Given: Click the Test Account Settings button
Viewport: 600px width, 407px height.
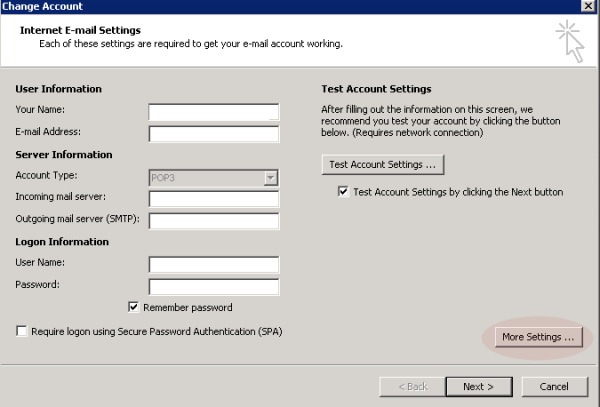Looking at the screenshot, I should click(383, 164).
